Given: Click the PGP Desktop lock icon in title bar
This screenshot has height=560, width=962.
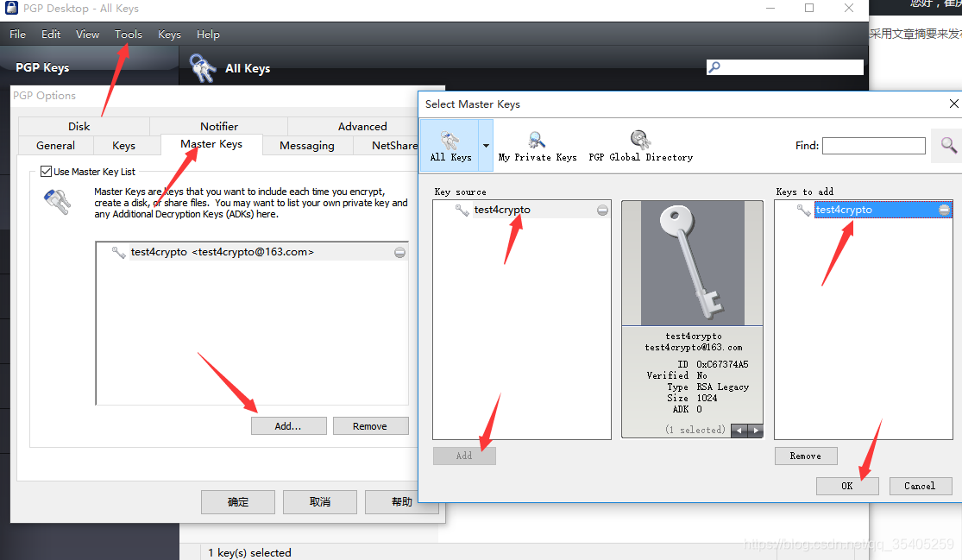Looking at the screenshot, I should coord(11,8).
